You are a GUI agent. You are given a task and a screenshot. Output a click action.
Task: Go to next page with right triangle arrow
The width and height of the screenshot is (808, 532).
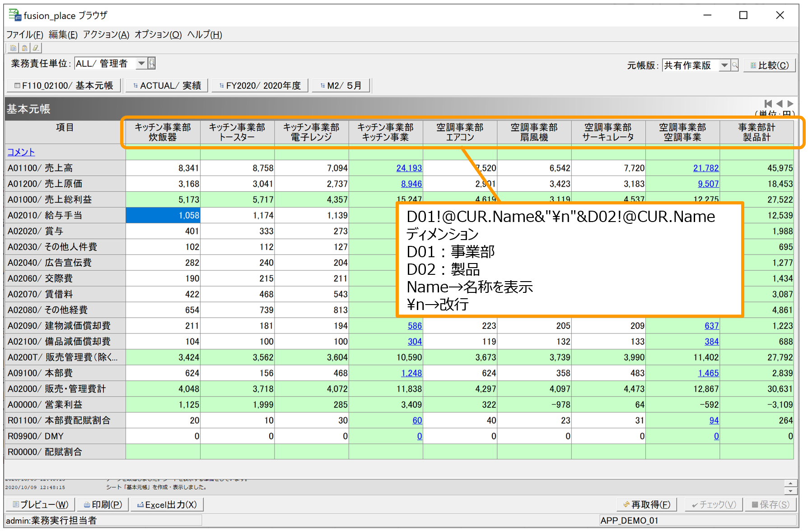click(790, 104)
